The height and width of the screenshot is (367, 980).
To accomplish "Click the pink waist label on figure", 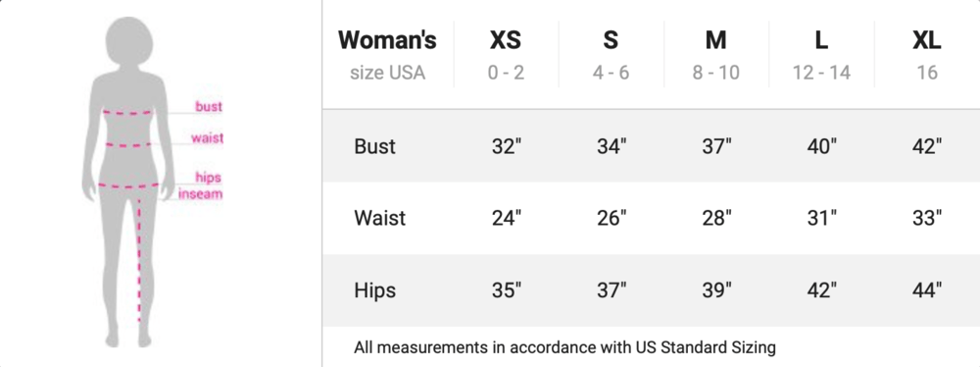I will coord(207,137).
